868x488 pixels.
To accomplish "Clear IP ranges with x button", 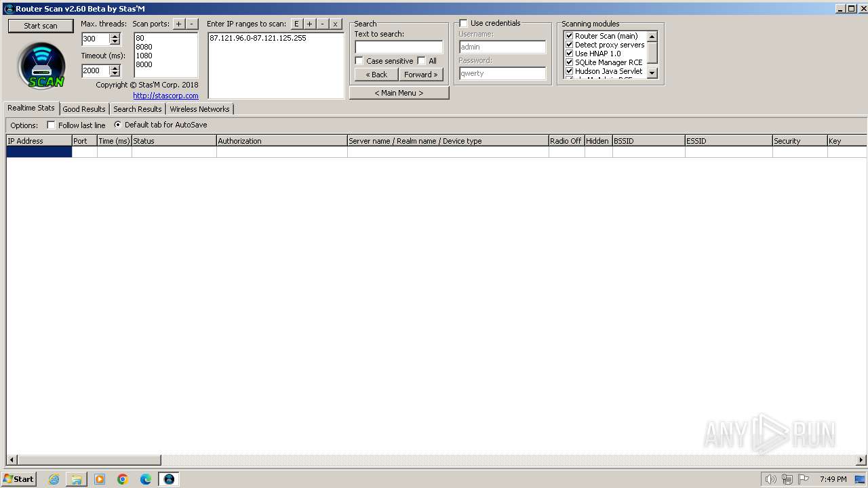I will (x=335, y=24).
